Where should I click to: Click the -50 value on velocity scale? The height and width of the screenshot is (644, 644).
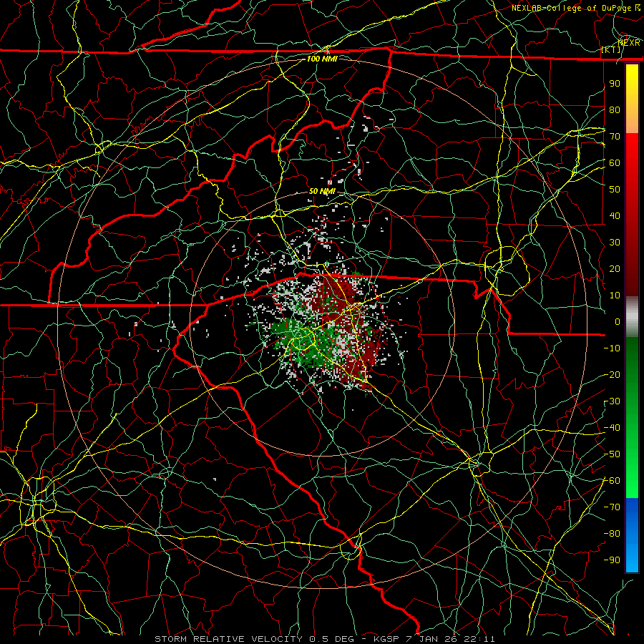[x=612, y=454]
